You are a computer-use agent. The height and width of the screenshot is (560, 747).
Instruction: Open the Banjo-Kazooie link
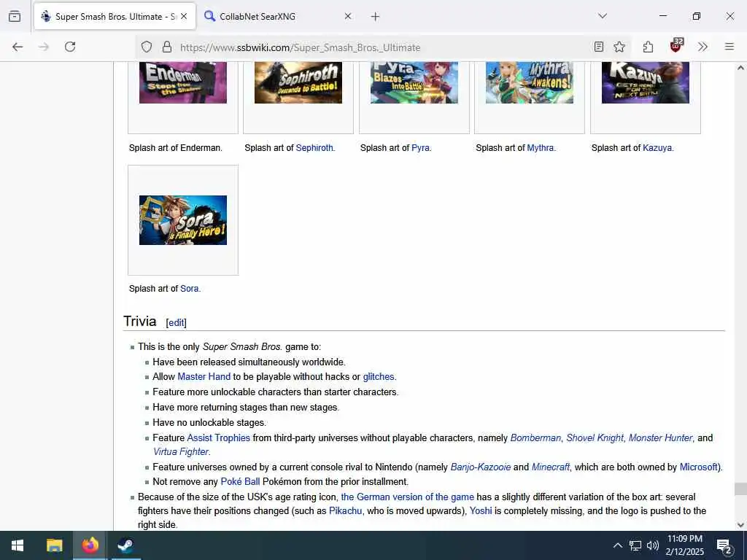[x=481, y=467]
